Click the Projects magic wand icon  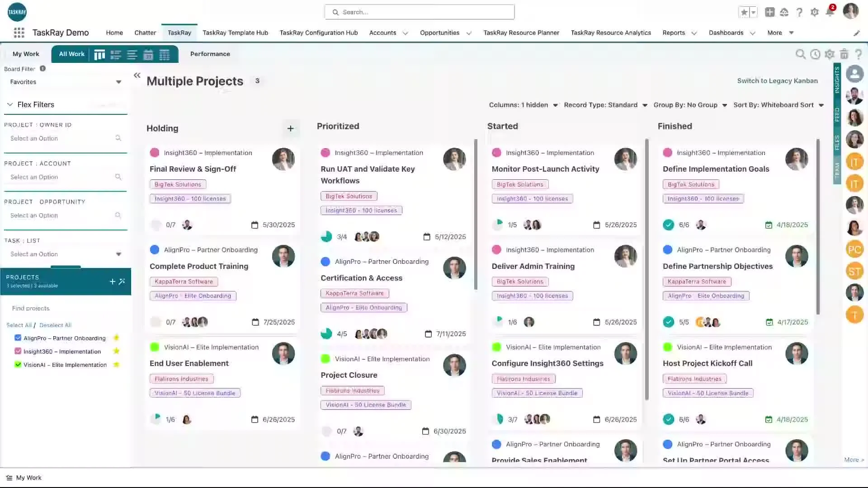[122, 282]
